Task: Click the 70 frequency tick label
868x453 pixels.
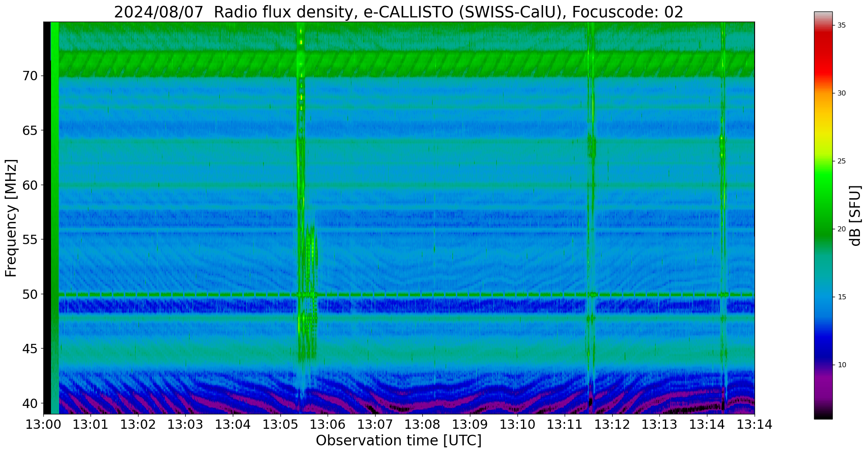Action: (30, 76)
